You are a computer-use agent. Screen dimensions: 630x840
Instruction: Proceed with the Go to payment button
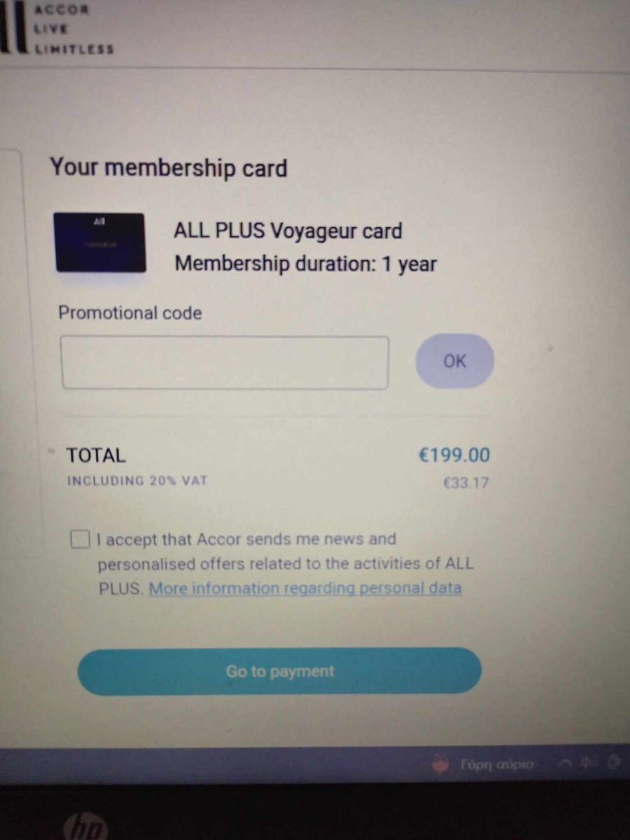pyautogui.click(x=279, y=671)
